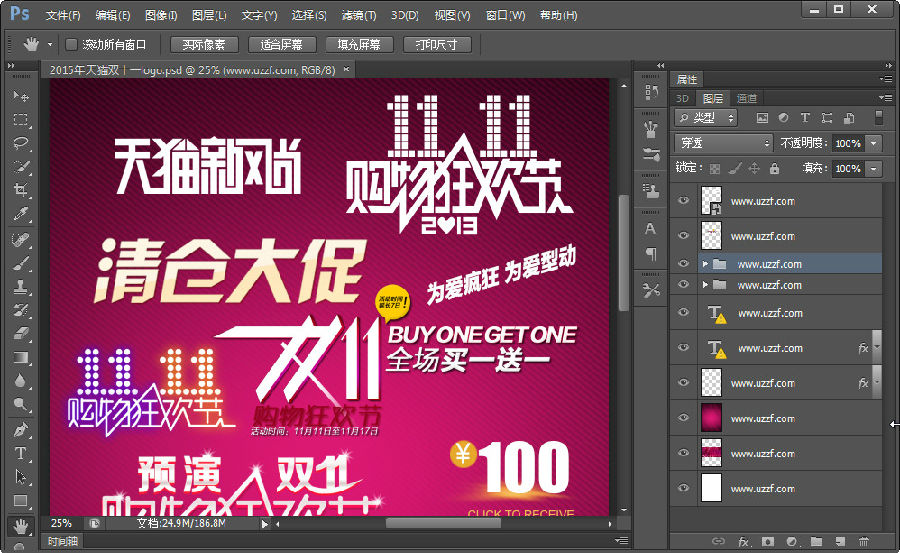Open the 滤镜 menu
900x553 pixels.
(x=359, y=16)
